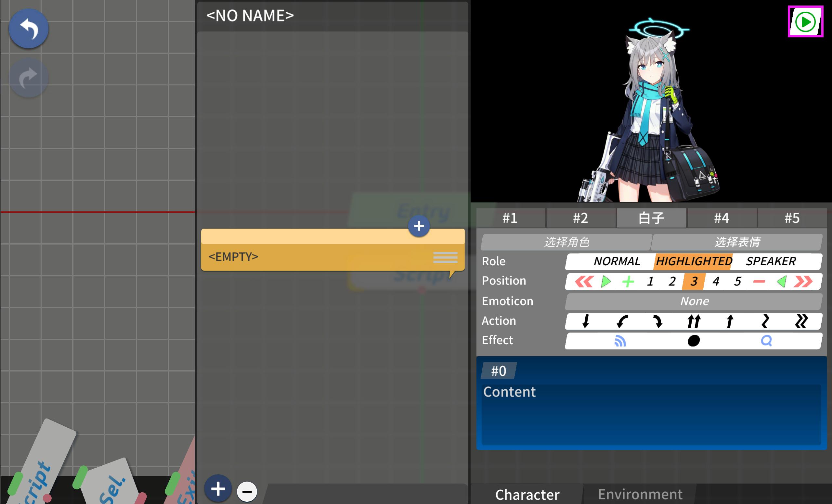Set character role to NORMAL

(617, 261)
